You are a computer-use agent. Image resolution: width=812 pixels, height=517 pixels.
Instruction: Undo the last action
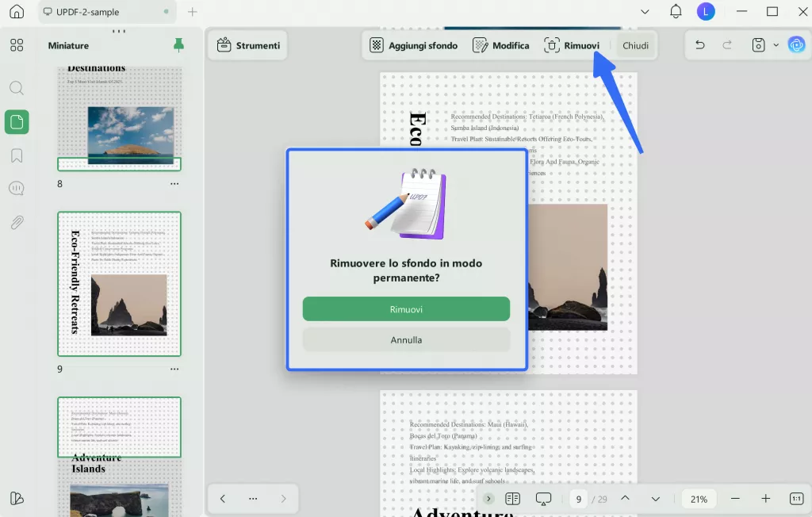(x=699, y=45)
